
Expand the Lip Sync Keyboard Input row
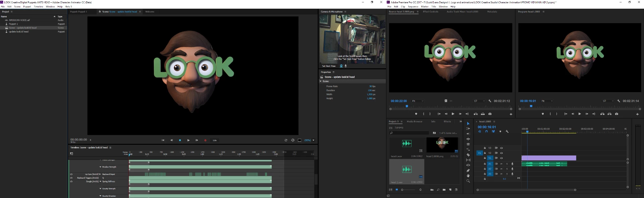click(100, 174)
